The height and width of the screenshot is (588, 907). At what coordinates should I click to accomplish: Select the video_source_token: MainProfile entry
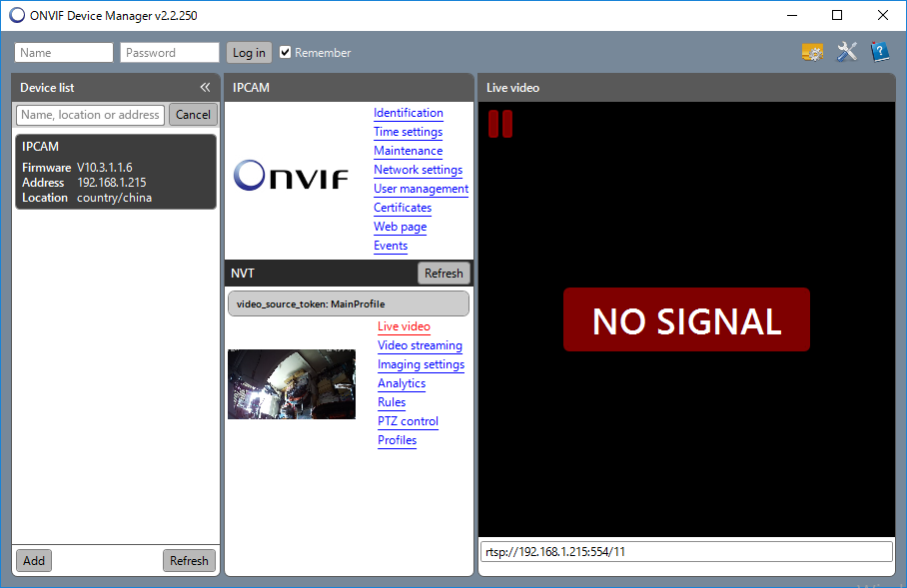click(349, 304)
